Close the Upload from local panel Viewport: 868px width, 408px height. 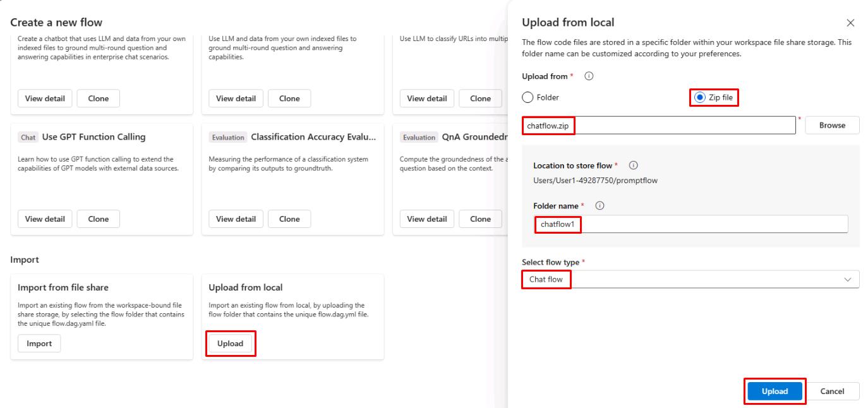(850, 23)
